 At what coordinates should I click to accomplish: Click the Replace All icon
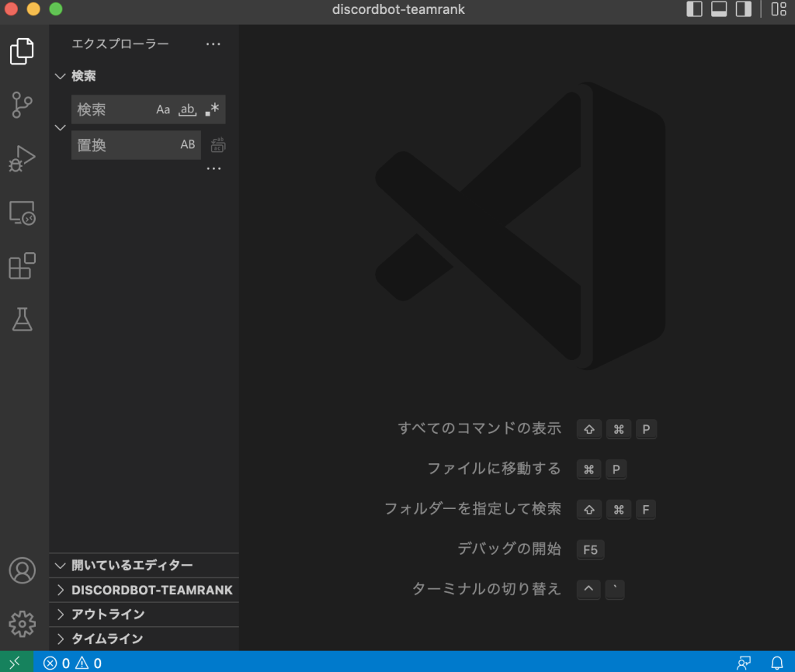click(x=218, y=145)
